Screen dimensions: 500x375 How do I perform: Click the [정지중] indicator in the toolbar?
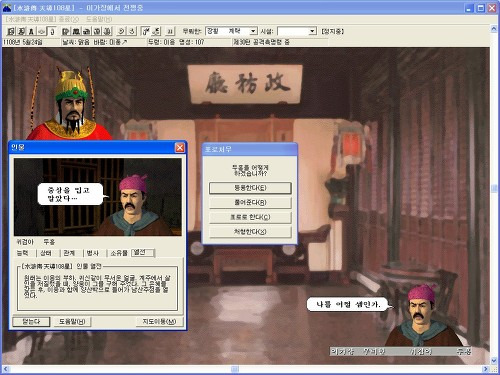(332, 31)
